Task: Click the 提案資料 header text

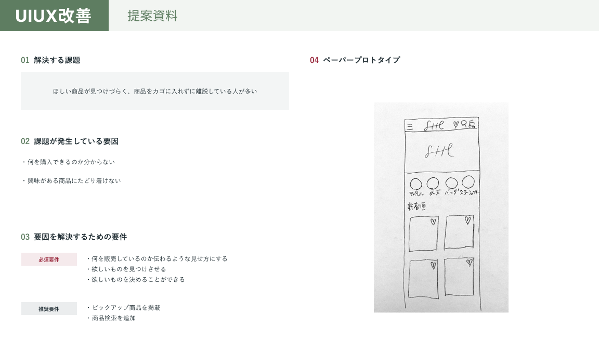Action: pos(152,16)
